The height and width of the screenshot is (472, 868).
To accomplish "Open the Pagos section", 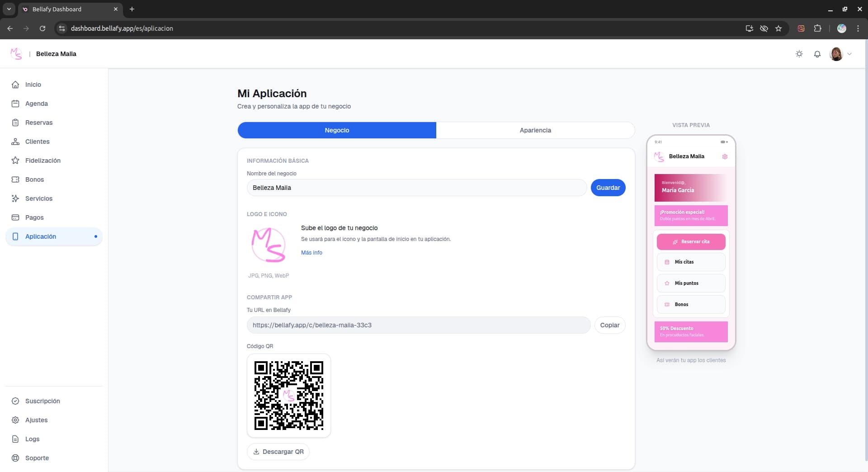I will coord(34,217).
